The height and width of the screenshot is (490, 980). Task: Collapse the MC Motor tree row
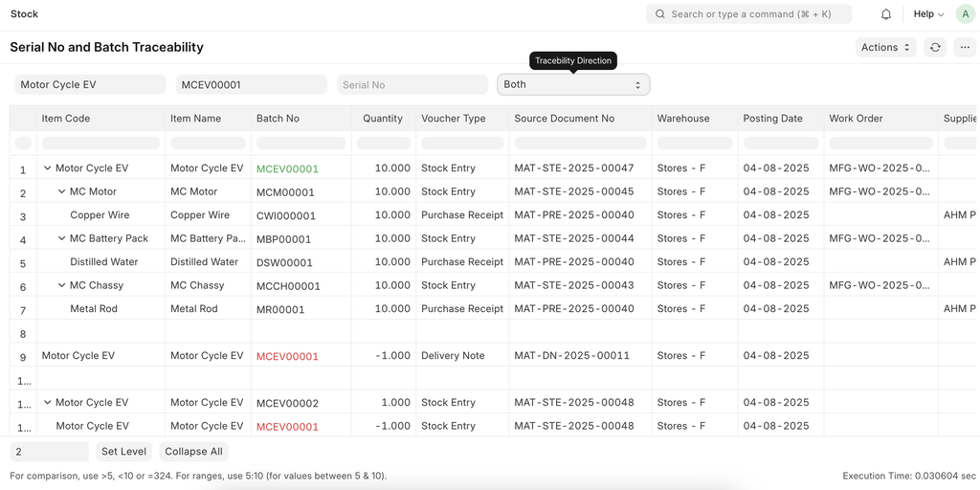(62, 191)
